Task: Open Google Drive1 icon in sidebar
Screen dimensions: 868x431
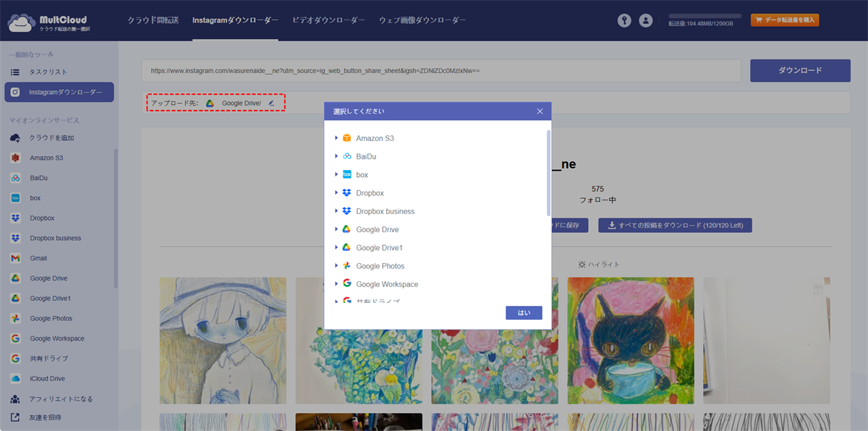Action: coord(15,298)
